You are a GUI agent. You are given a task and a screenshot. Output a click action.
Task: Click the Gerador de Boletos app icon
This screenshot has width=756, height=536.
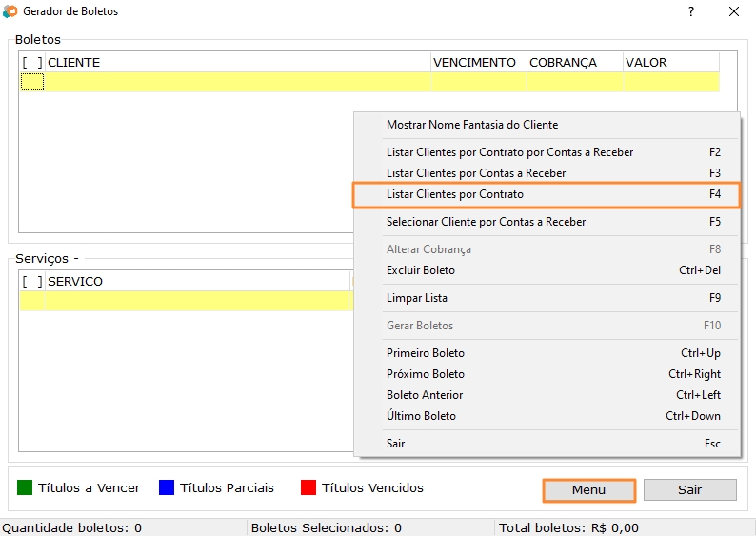(10, 11)
